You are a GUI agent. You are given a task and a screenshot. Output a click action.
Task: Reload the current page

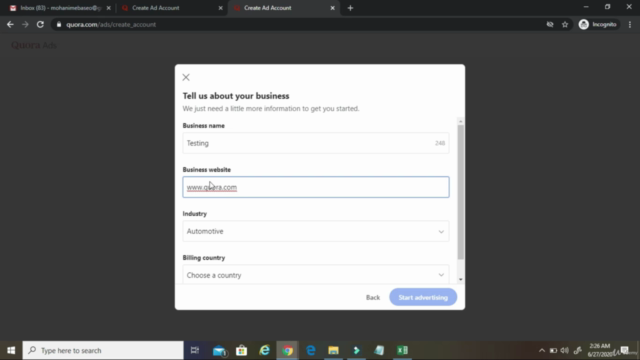pos(40,24)
